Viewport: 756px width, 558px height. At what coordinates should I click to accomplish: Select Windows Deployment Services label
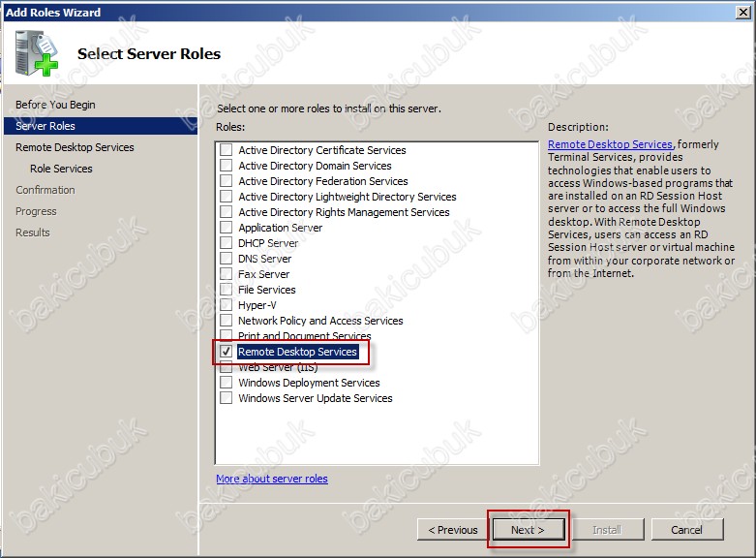click(309, 383)
